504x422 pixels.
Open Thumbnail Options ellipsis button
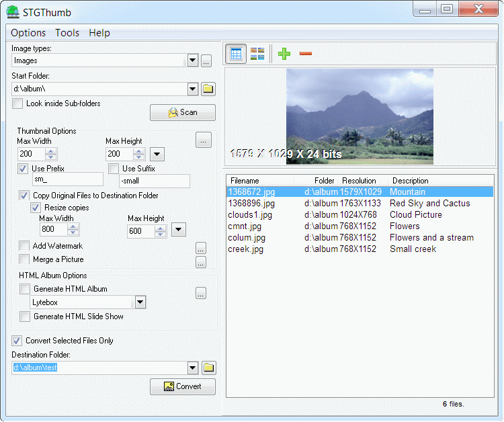click(x=204, y=140)
